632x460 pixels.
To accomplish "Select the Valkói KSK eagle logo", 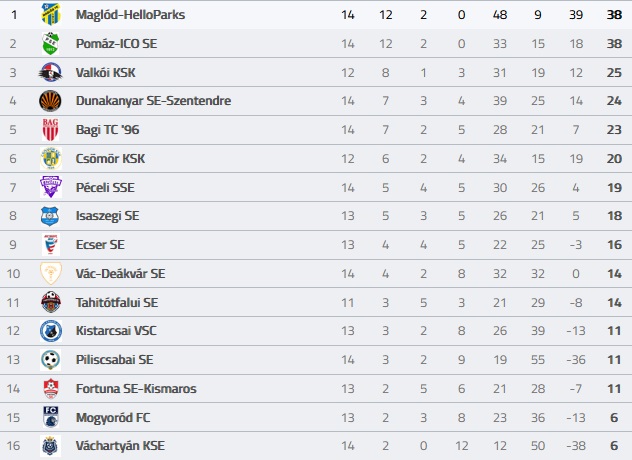I will (x=51, y=73).
